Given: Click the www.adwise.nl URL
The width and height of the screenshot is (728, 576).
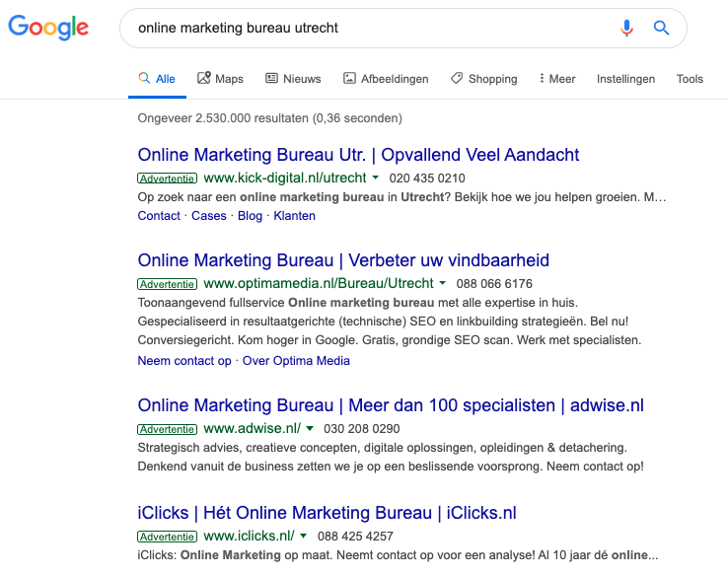Looking at the screenshot, I should (x=253, y=428).
